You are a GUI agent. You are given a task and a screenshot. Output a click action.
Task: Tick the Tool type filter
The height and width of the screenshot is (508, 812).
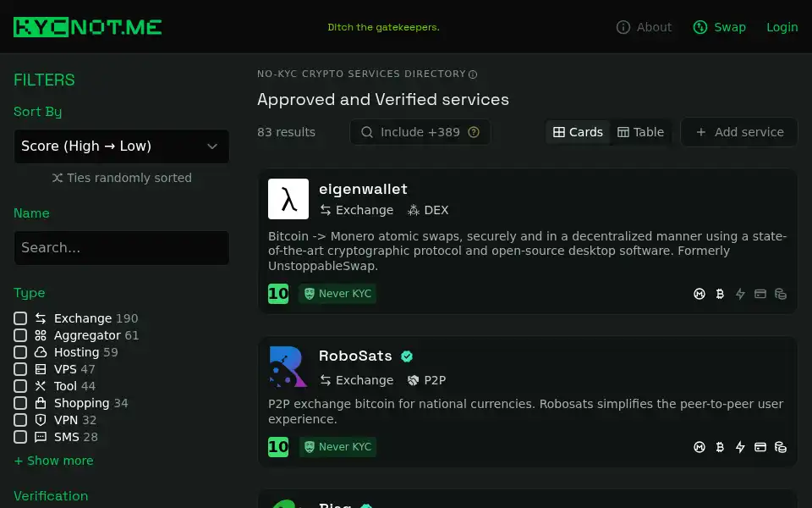(x=20, y=386)
